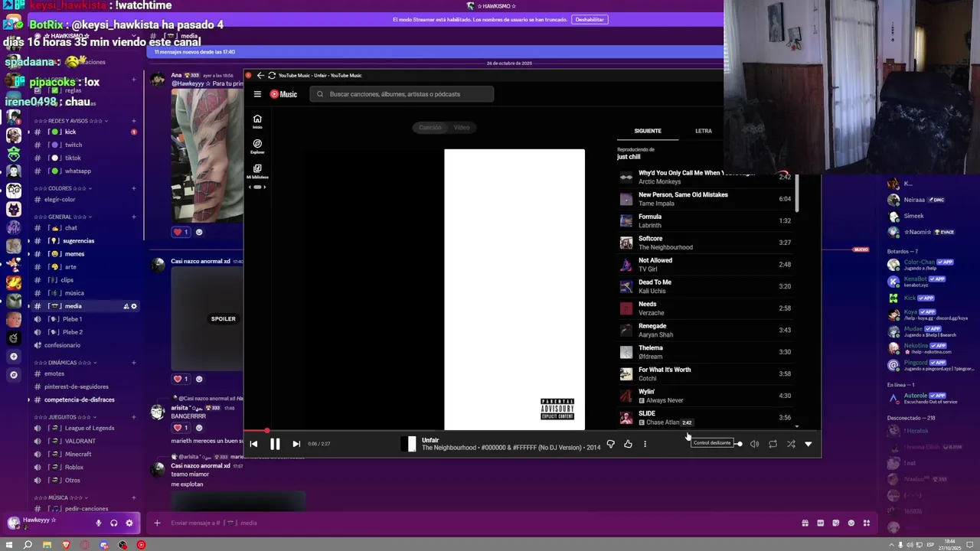Open Inicio in YouTube Music sidebar
Image resolution: width=980 pixels, height=551 pixels.
[x=257, y=121]
